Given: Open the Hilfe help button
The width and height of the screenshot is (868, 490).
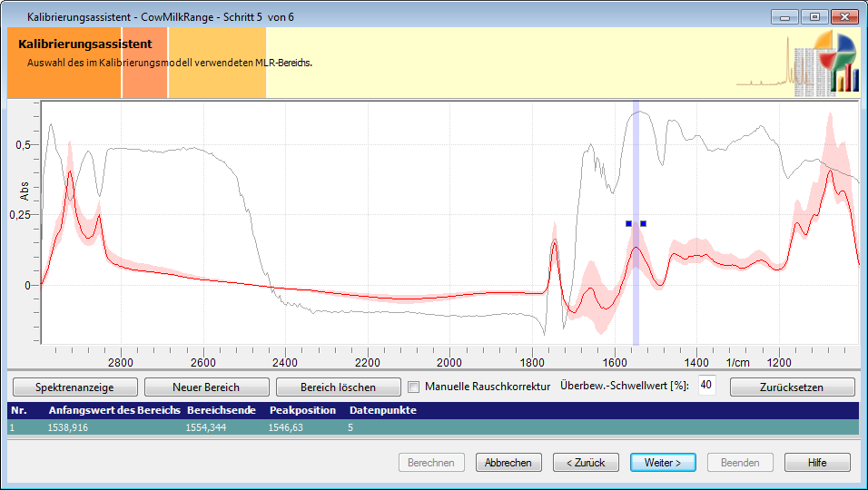Looking at the screenshot, I should [817, 462].
